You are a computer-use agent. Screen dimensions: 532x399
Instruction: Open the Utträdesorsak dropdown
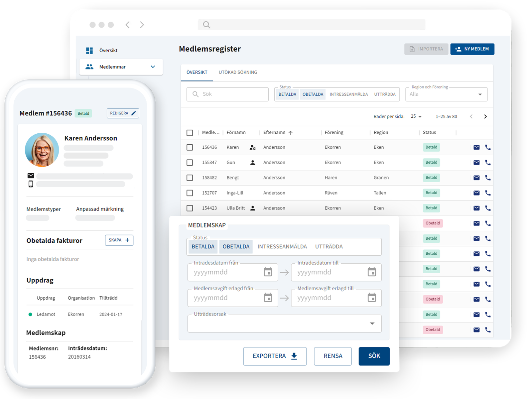coord(372,324)
